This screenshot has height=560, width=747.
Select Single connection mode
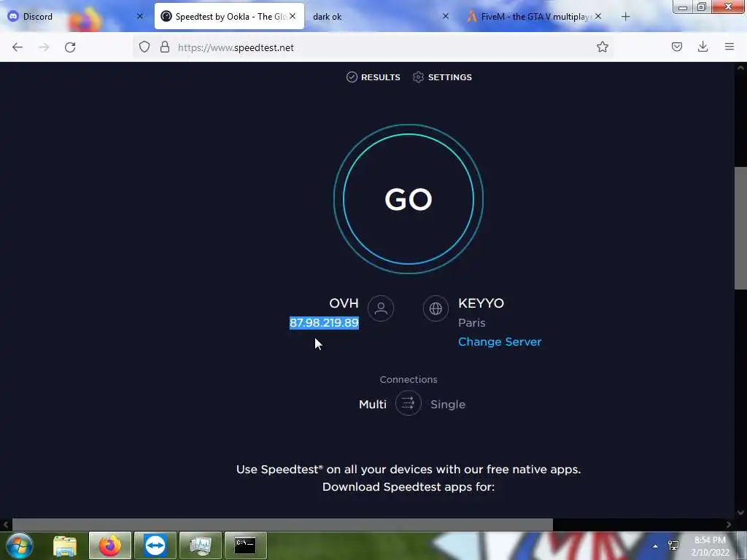pos(448,404)
